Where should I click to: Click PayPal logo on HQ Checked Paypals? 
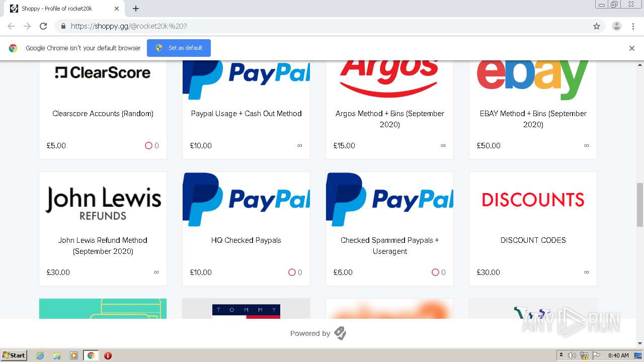point(246,200)
